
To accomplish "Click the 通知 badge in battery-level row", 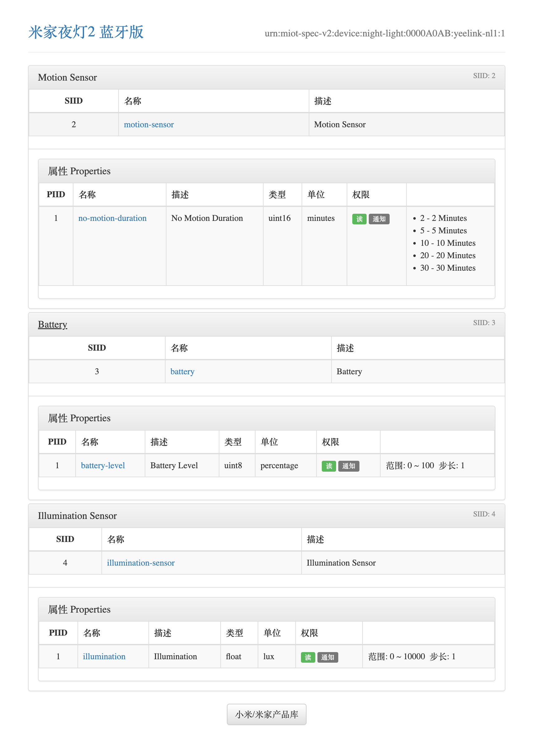I will [349, 466].
